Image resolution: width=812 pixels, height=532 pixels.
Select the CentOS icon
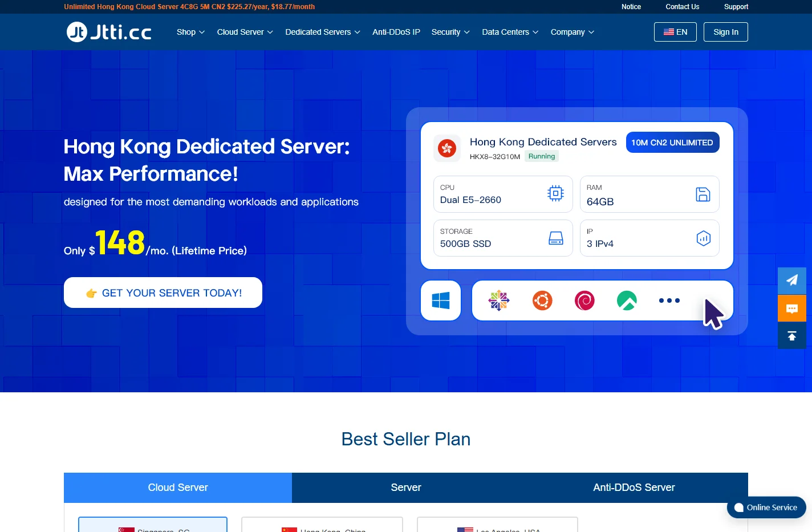(x=499, y=300)
